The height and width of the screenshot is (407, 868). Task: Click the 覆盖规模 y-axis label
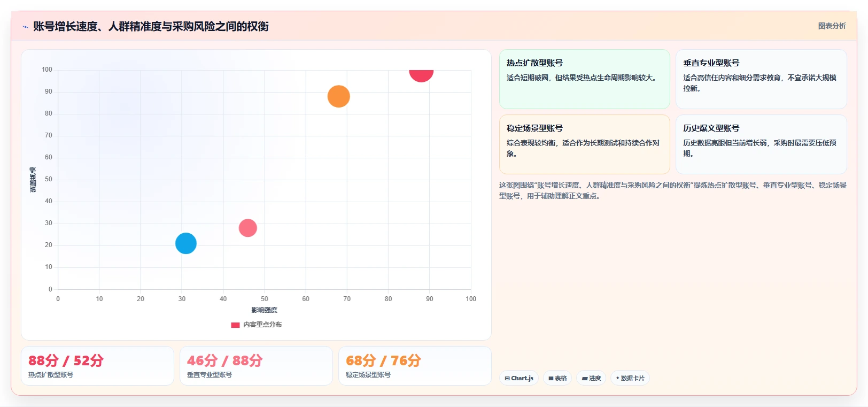click(x=33, y=180)
